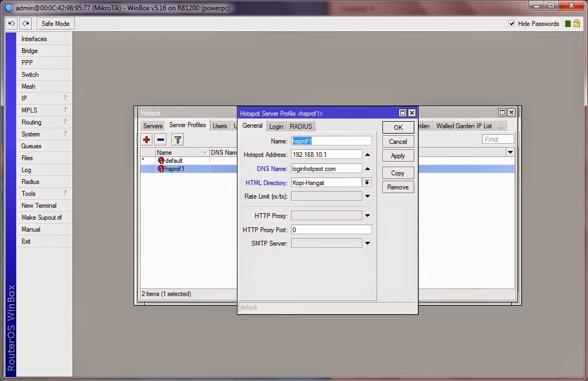588x381 pixels.
Task: Show more Hotspot tabs with ellipsis
Action: pos(501,126)
